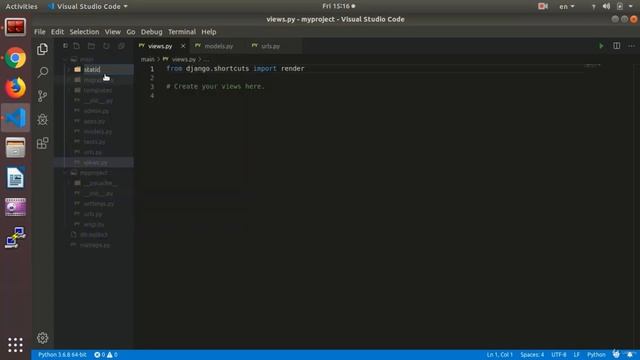Run Python file with green play icon
The width and height of the screenshot is (640, 360).
601,46
